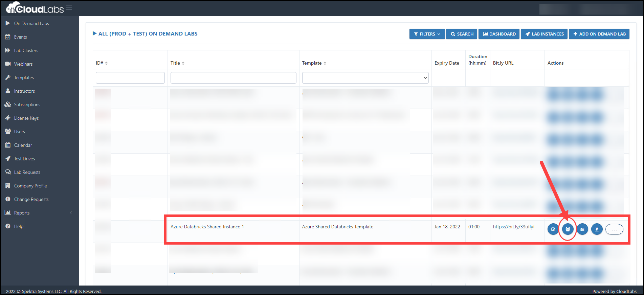Toggle the hamburger menu next to CloudLabs logo

pos(69,7)
